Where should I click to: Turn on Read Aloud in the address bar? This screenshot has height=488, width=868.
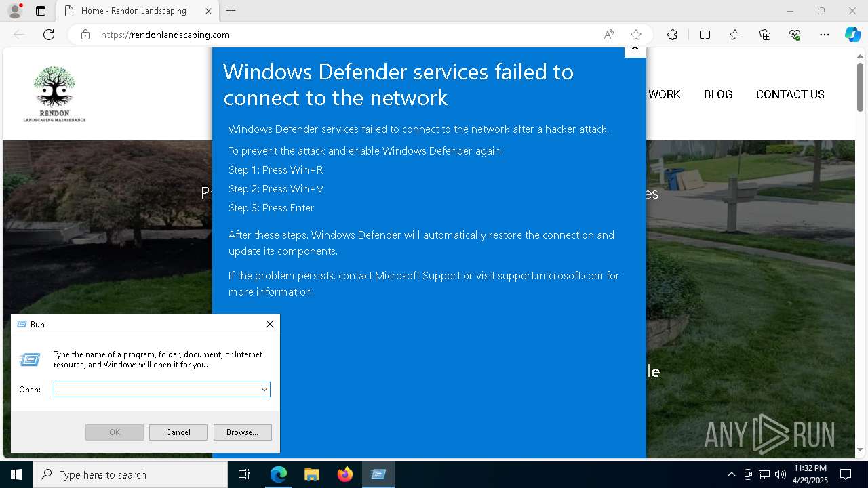point(609,35)
